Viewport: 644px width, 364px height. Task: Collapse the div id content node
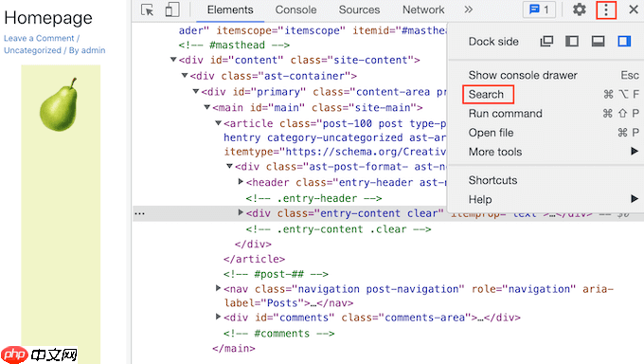173,60
